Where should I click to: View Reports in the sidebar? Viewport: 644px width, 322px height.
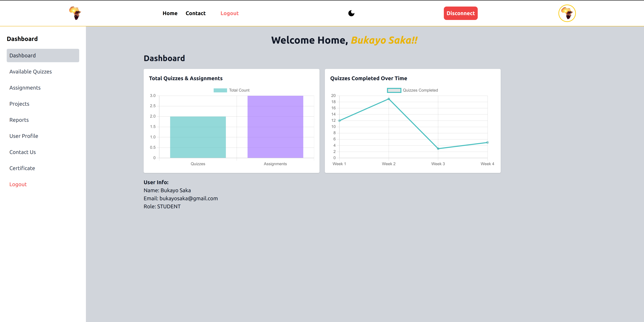(x=19, y=120)
